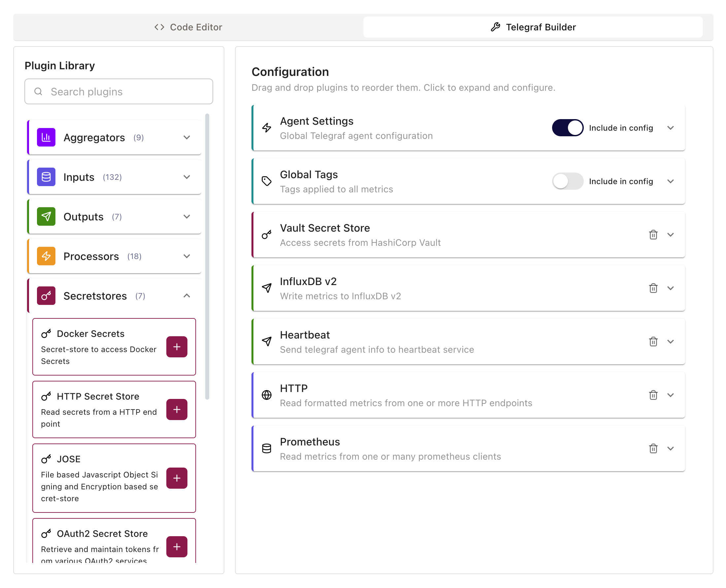Select the Telegraf Builder tab

(x=533, y=27)
